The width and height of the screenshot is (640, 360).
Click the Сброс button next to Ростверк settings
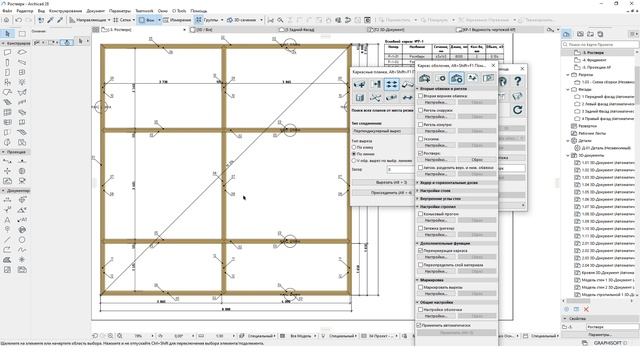tap(477, 160)
